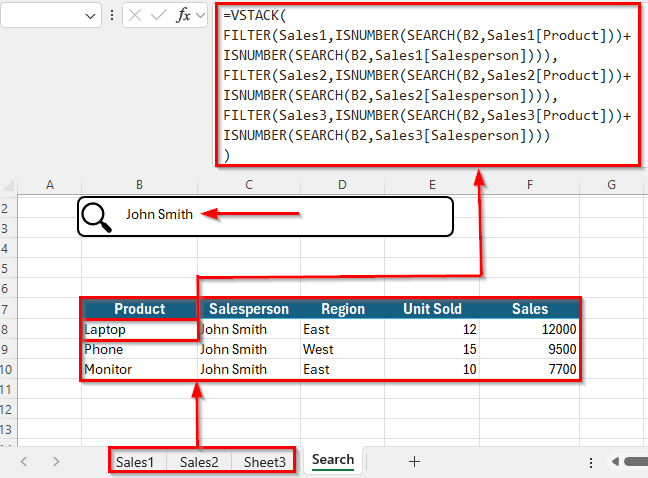
Task: Click the Unit Sold header cell
Action: (x=432, y=309)
